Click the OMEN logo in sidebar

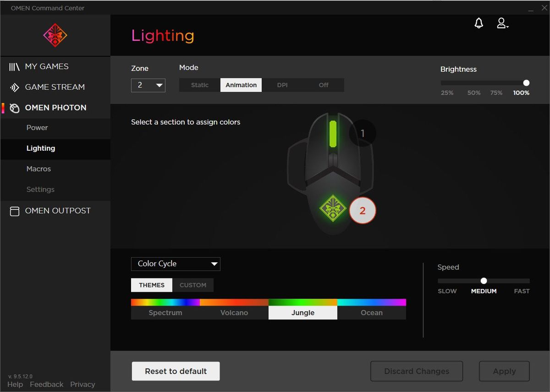click(x=55, y=35)
